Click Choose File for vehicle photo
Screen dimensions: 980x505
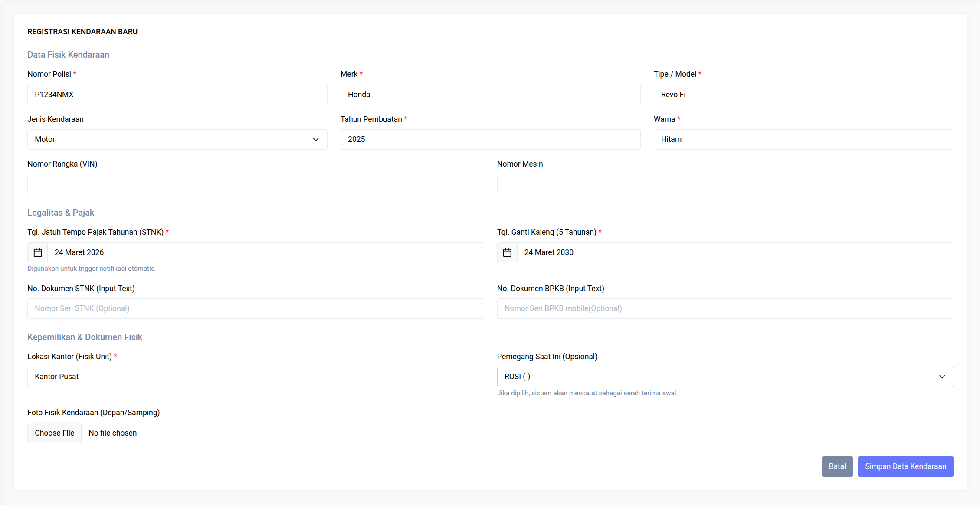[x=55, y=433]
